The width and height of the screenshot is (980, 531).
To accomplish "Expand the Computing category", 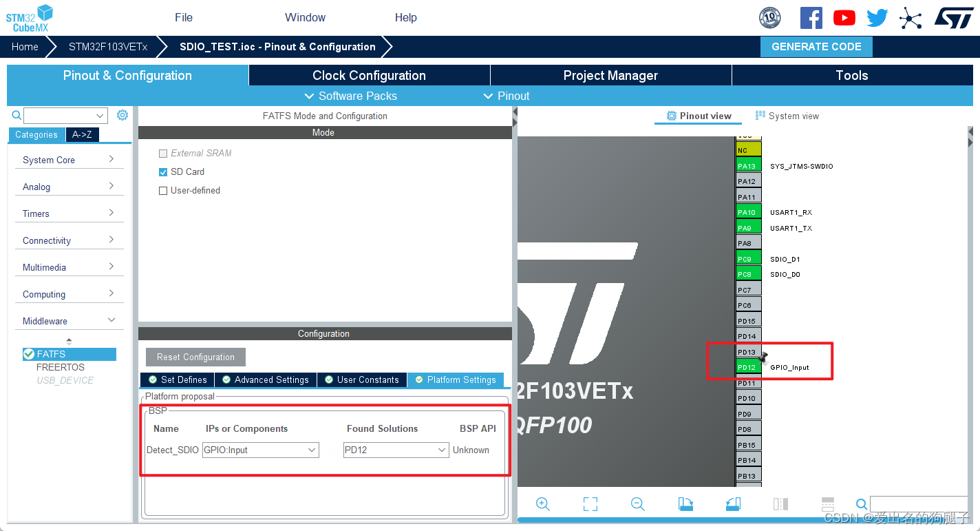I will tap(69, 294).
